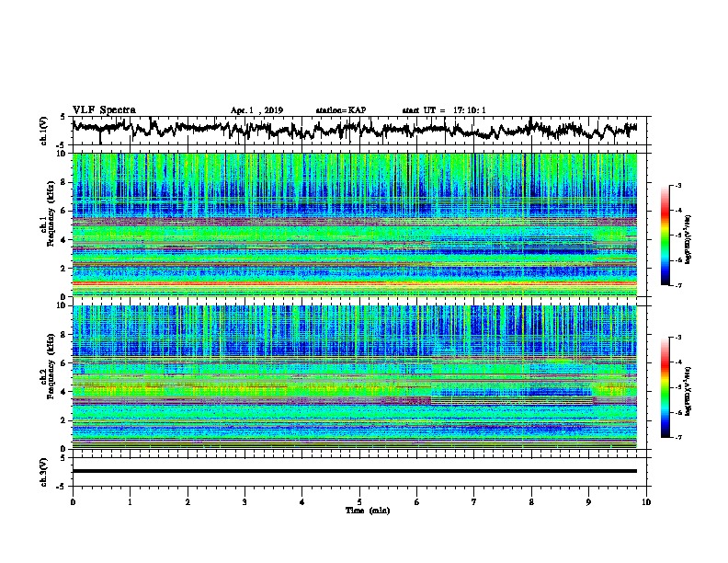728x563 pixels.
Task: Select the 'start UT = 17:10: 1' text
Action: pos(444,110)
